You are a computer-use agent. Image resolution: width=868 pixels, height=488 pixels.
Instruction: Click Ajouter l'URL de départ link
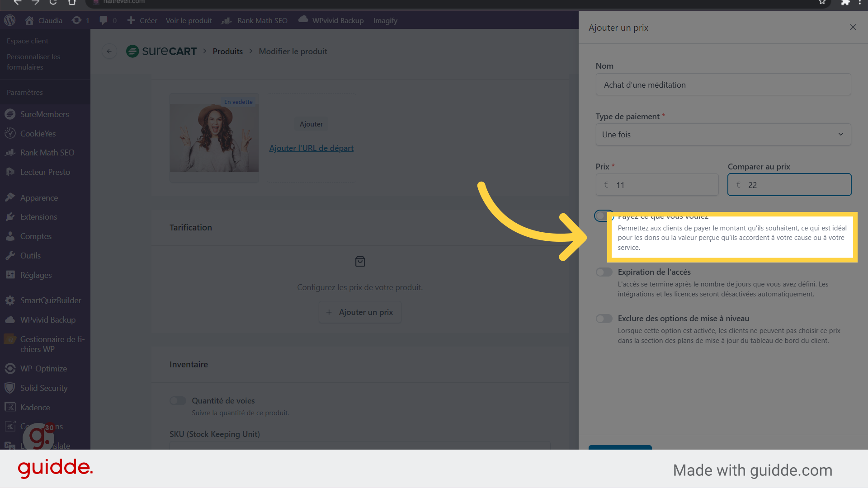tap(311, 148)
